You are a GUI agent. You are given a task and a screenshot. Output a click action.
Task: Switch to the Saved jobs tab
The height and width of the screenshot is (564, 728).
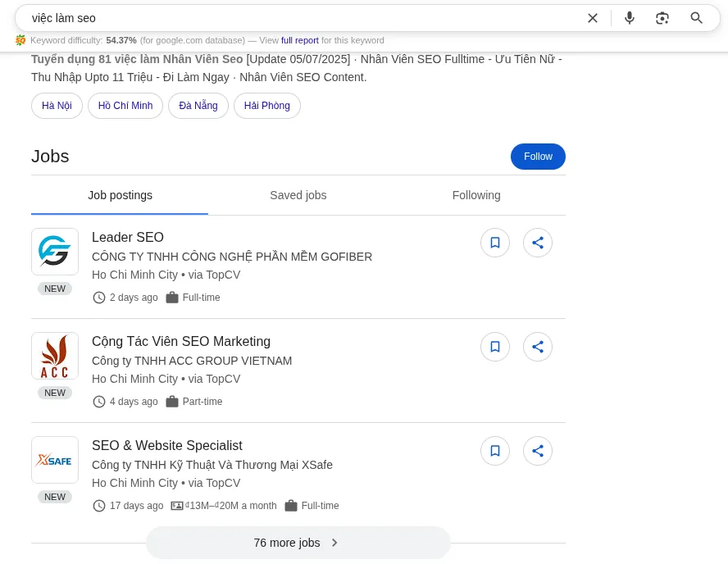click(298, 195)
